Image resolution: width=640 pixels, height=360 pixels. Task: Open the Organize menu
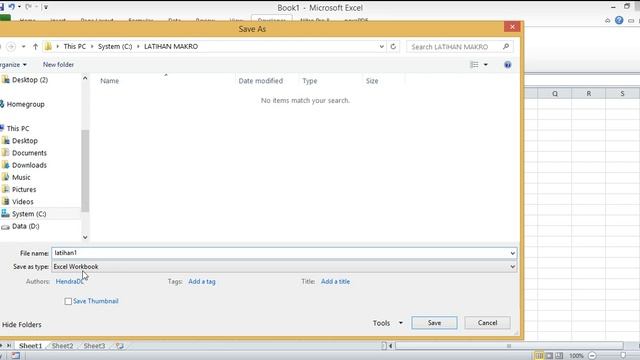[x=13, y=64]
